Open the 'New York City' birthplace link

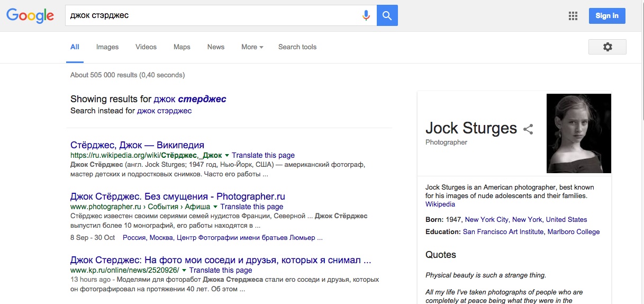[487, 219]
